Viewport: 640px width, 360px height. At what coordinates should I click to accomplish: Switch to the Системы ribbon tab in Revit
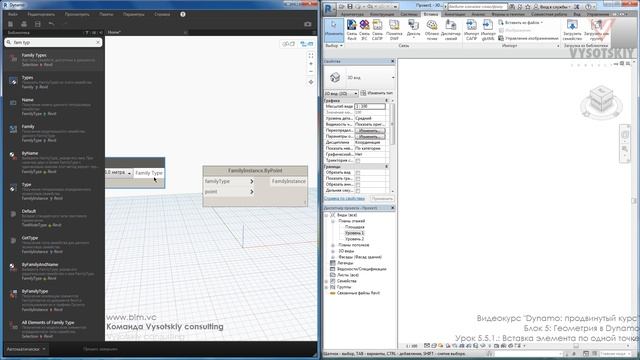(409, 14)
